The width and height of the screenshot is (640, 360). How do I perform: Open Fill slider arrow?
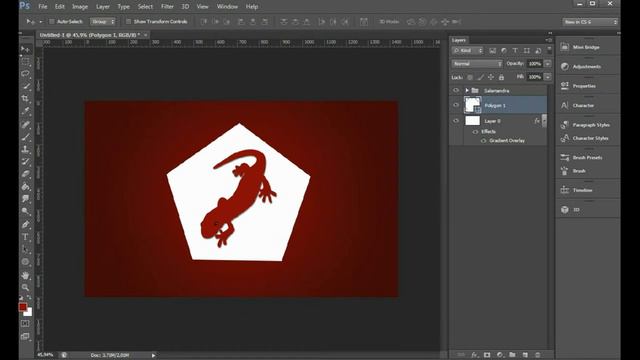pyautogui.click(x=547, y=77)
